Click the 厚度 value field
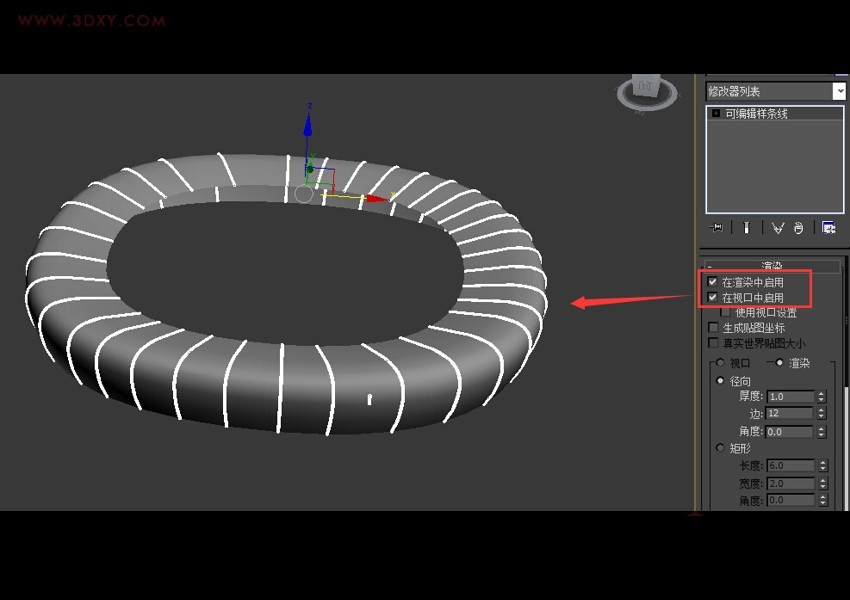Screen dimensions: 850x600 [x=791, y=397]
